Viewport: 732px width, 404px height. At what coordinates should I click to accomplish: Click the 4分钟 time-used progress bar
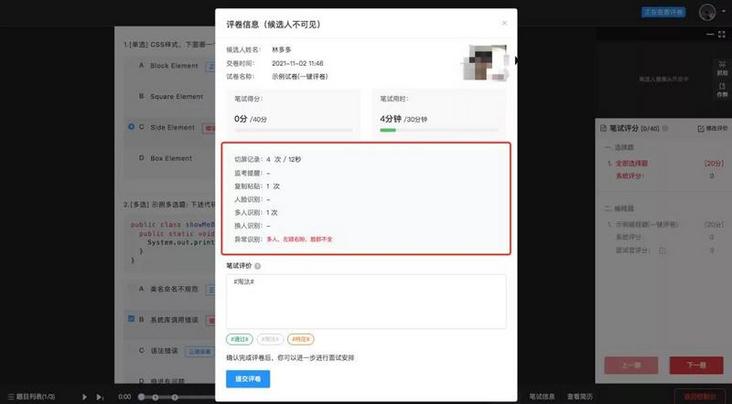(439, 130)
